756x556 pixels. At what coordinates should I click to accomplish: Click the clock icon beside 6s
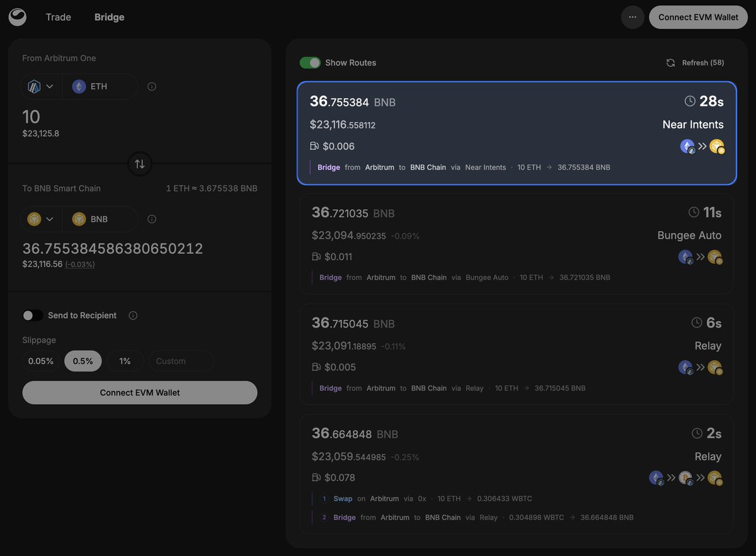pyautogui.click(x=697, y=322)
